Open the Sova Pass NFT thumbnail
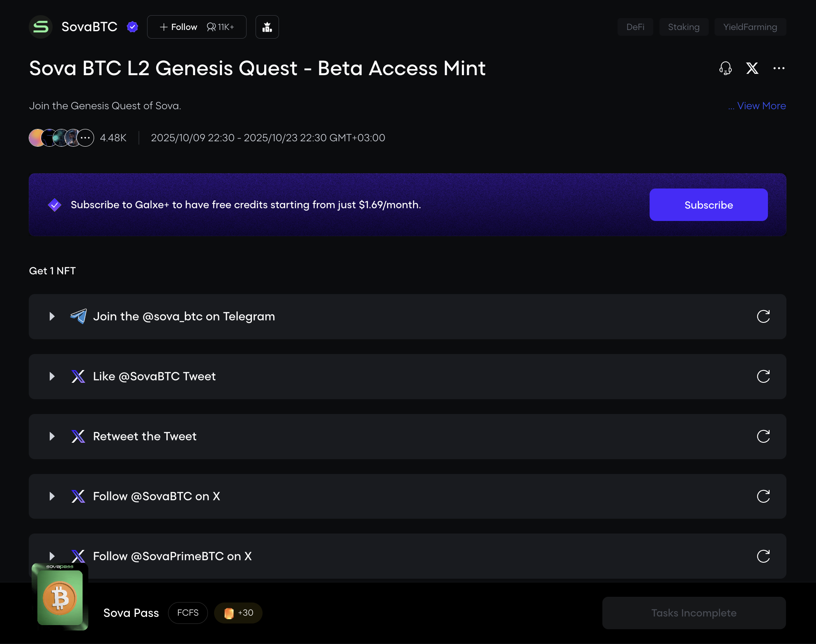Viewport: 816px width, 644px height. [60, 597]
